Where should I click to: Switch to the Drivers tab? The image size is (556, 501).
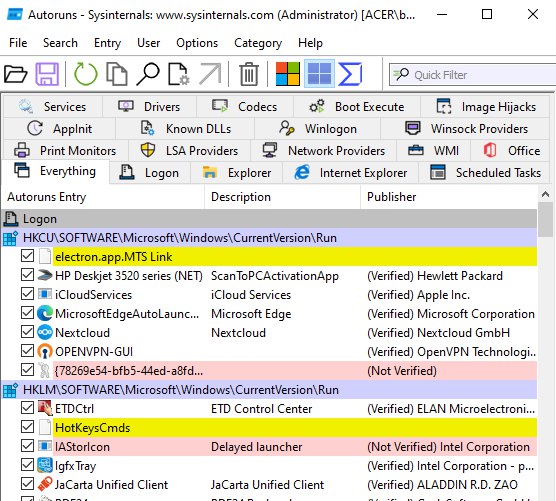click(149, 107)
